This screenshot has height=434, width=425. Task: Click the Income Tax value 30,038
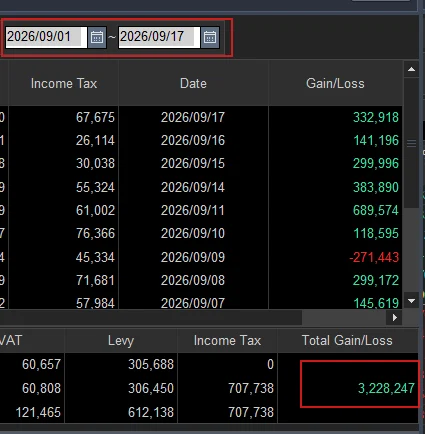pyautogui.click(x=95, y=163)
